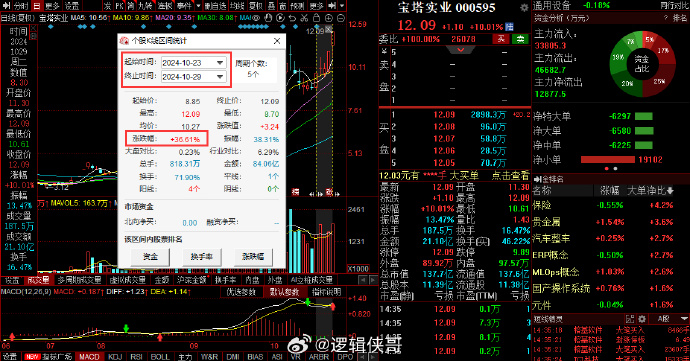
Task: Open 短线精灵 panel settings gear icon
Action: [642, 319]
